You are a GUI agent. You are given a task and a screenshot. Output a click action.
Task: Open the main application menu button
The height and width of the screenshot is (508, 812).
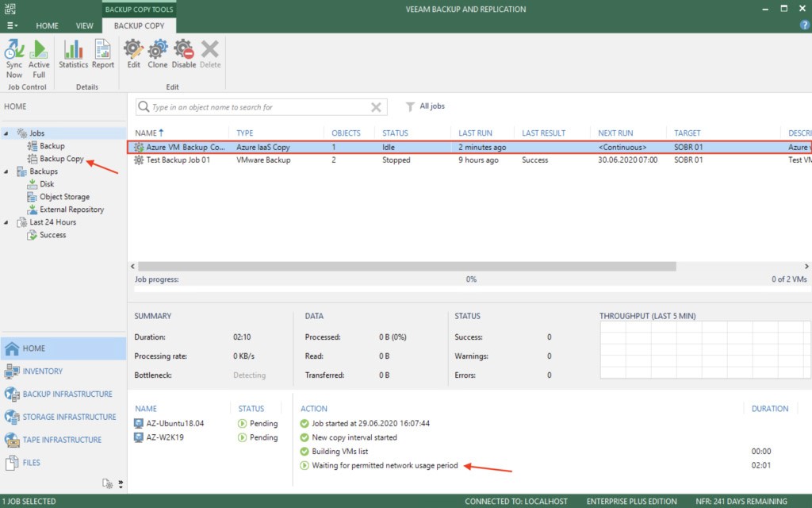tap(12, 25)
